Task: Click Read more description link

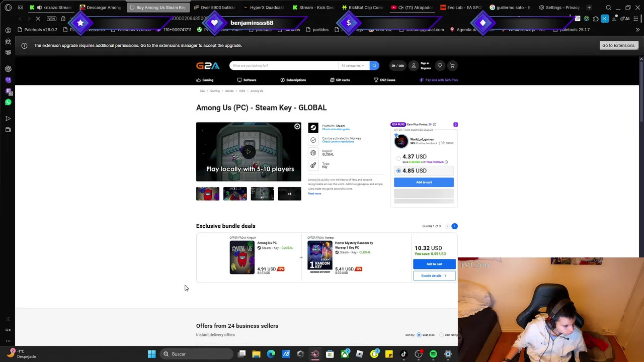Action: pos(314,194)
